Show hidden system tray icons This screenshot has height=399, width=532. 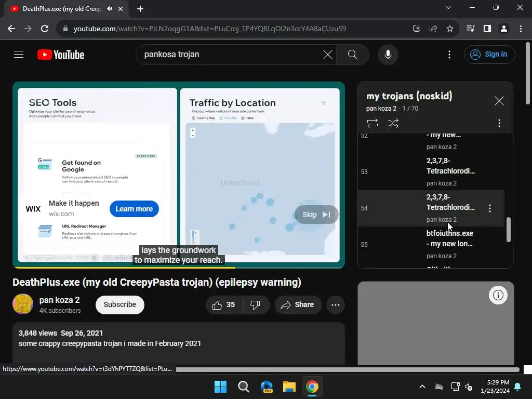(x=422, y=387)
